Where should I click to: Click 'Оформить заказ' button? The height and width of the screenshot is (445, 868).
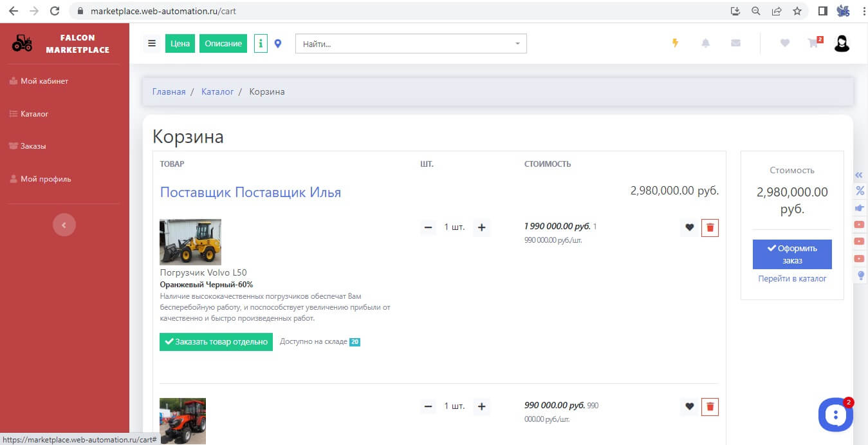(x=792, y=254)
